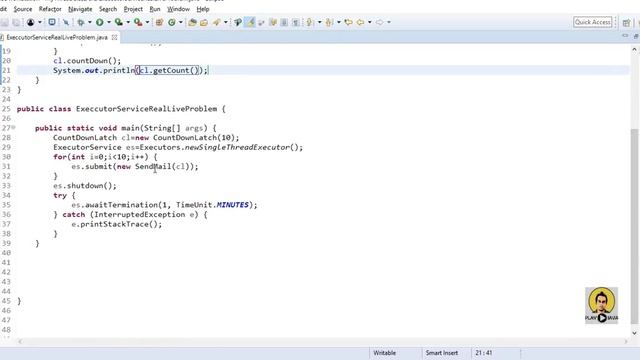Click the New Java Class icon

pyautogui.click(x=172, y=22)
